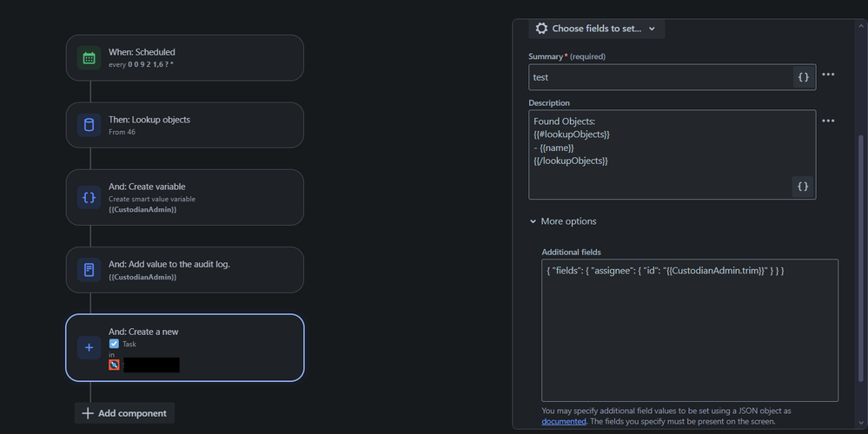The image size is (868, 434).
Task: Click '{{CustodianAdmin}}' under audit log step
Action: [142, 277]
